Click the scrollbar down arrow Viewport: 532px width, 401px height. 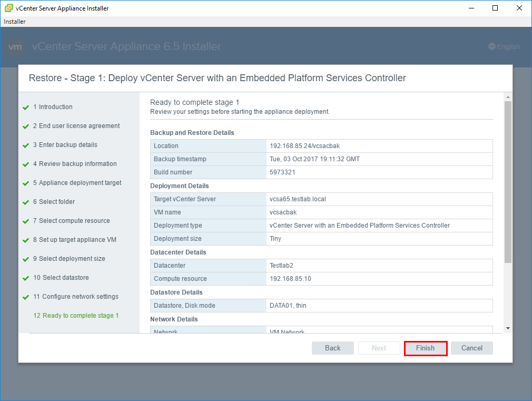(508, 328)
